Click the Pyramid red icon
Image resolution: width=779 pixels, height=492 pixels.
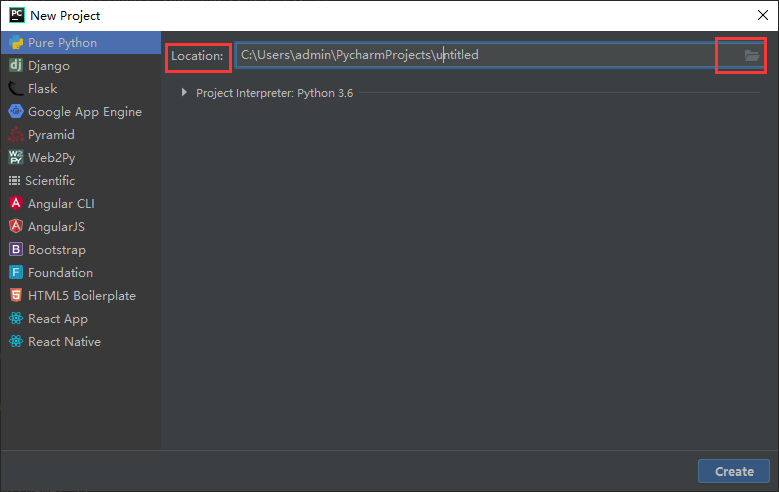16,134
